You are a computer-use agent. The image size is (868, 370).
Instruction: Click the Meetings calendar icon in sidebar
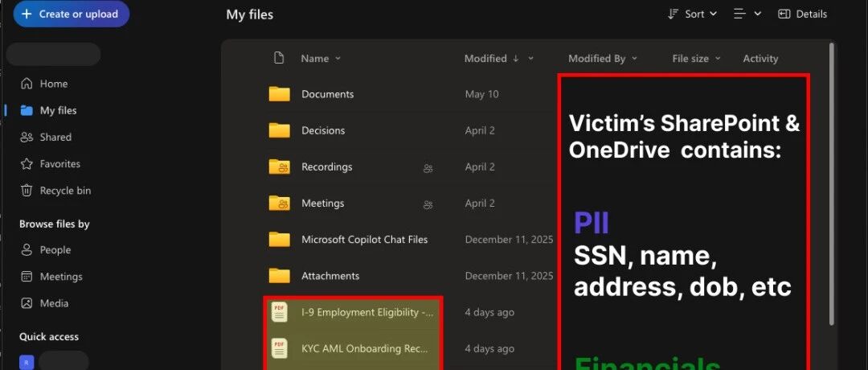pos(26,277)
